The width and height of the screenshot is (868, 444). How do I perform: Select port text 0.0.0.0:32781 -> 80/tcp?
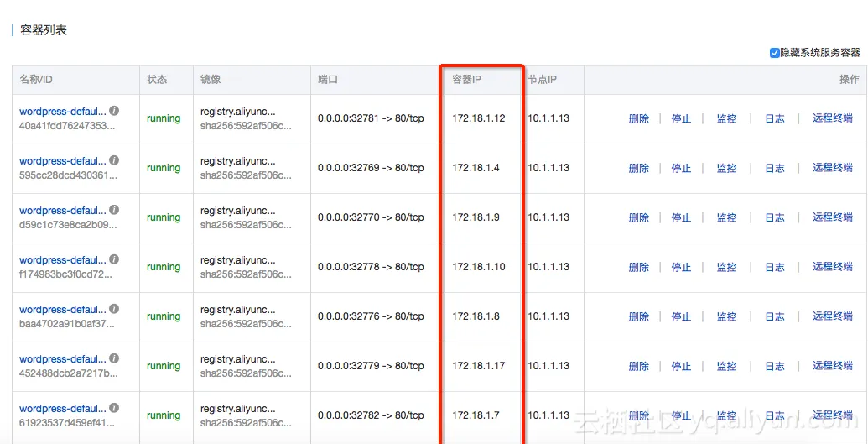[x=371, y=118]
